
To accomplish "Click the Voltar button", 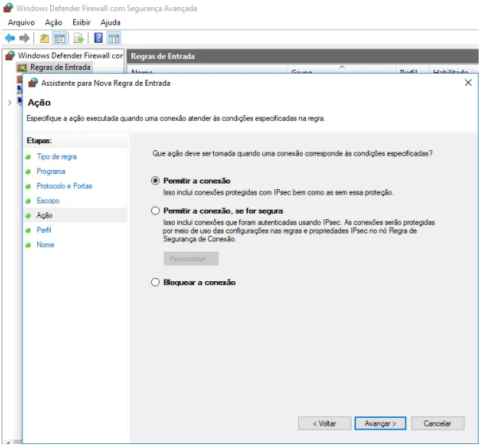I will [x=324, y=423].
